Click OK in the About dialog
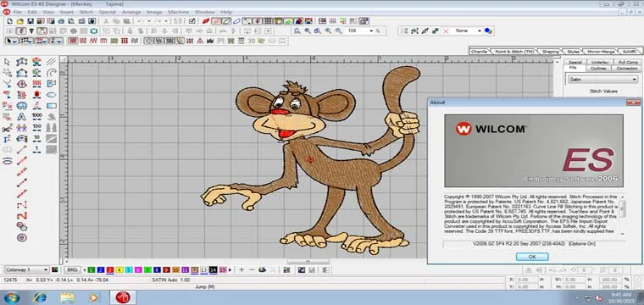 point(532,257)
